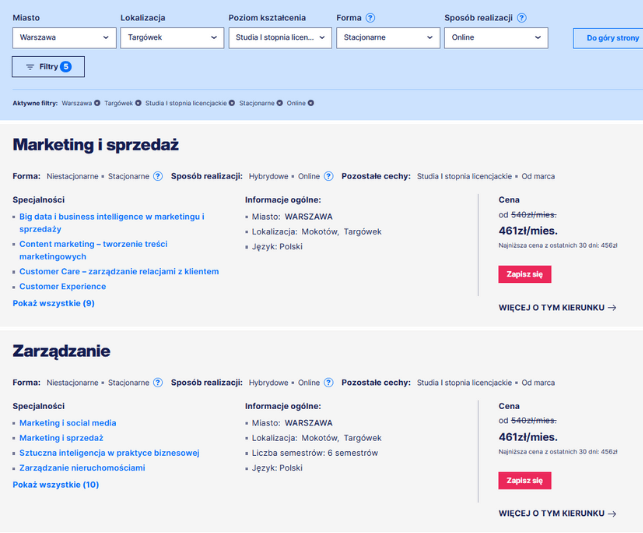
Task: Remove the Stacjonarne active filter
Action: click(279, 103)
